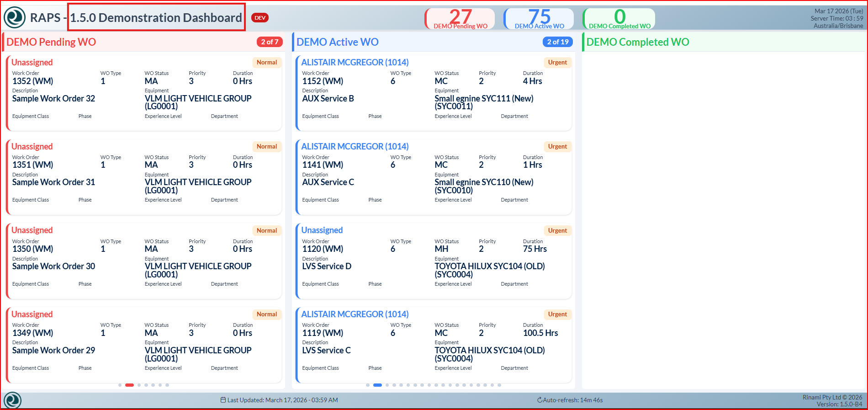Screen dimensions: 868x410
Task: Click the Auto-refresh circular arrow icon
Action: tap(540, 400)
